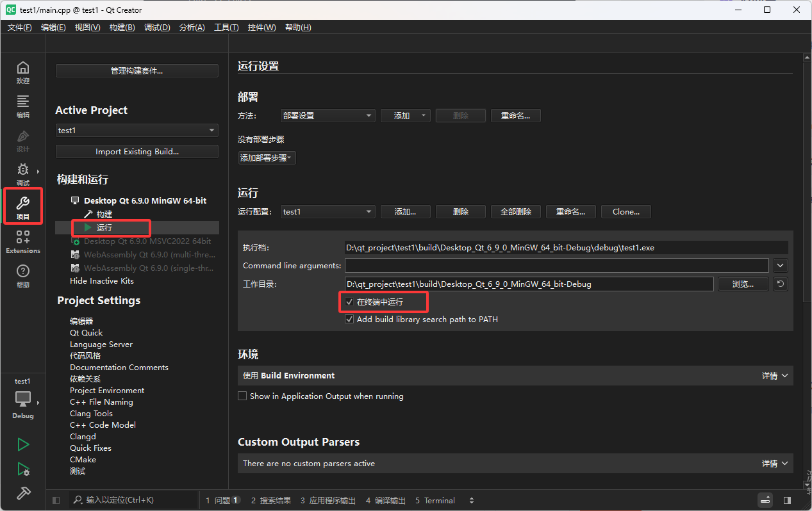
Task: Click the progress details toggle icon
Action: click(x=765, y=500)
